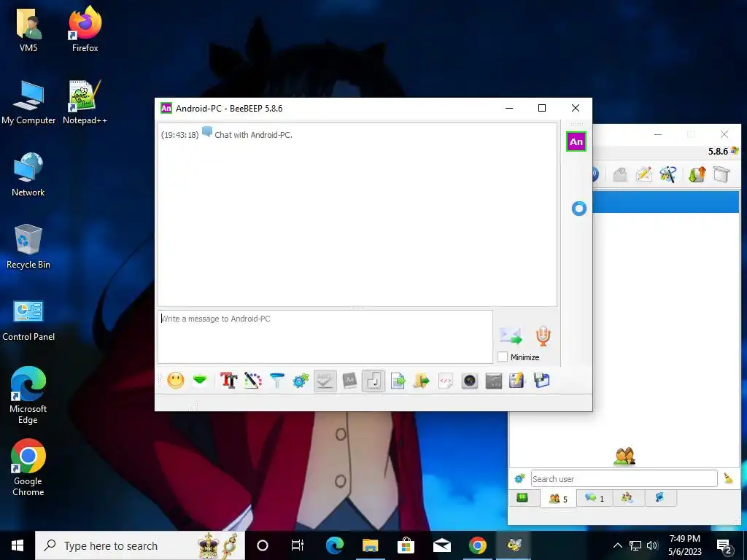Expand the system tray hidden icons arrow
747x560 pixels.
pyautogui.click(x=617, y=545)
